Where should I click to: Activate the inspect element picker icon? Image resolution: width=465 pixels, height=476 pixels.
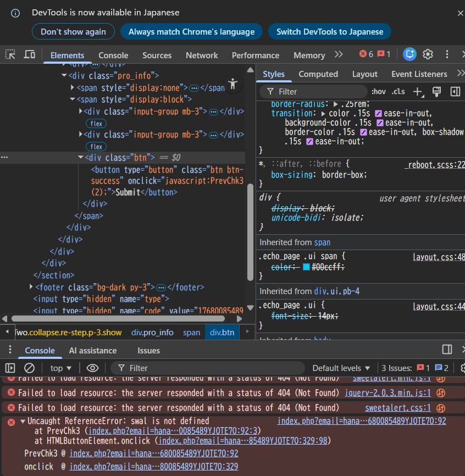click(x=10, y=54)
